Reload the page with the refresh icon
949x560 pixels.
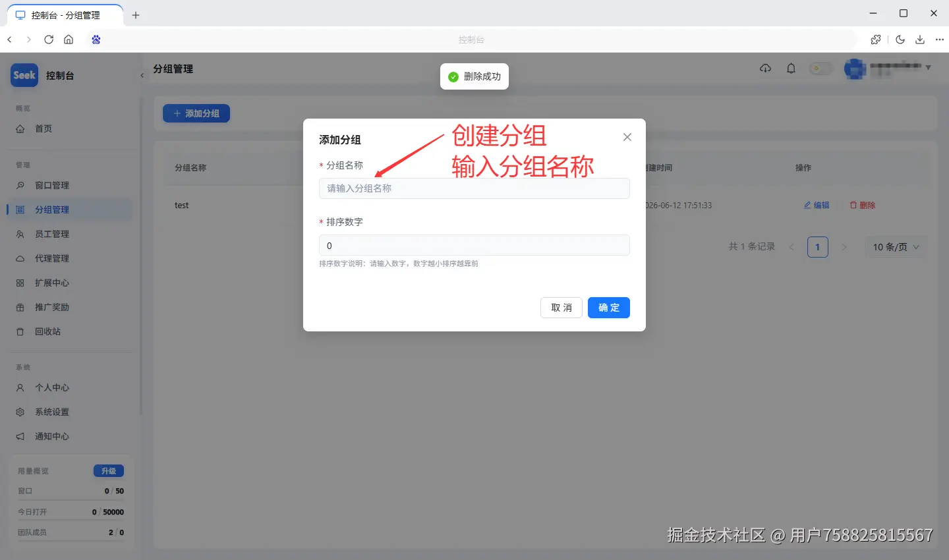[x=48, y=40]
